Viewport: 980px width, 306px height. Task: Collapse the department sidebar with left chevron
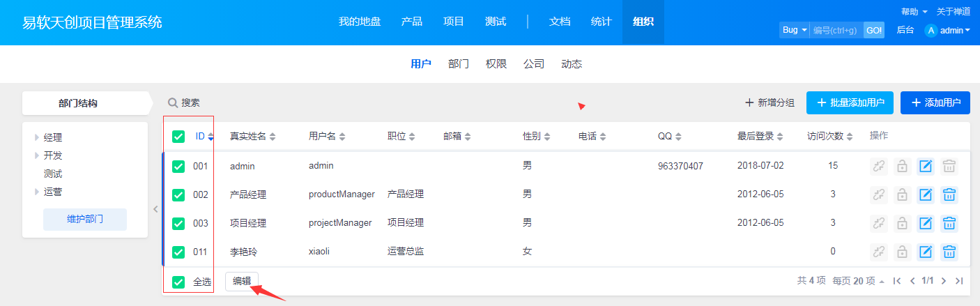[155, 209]
